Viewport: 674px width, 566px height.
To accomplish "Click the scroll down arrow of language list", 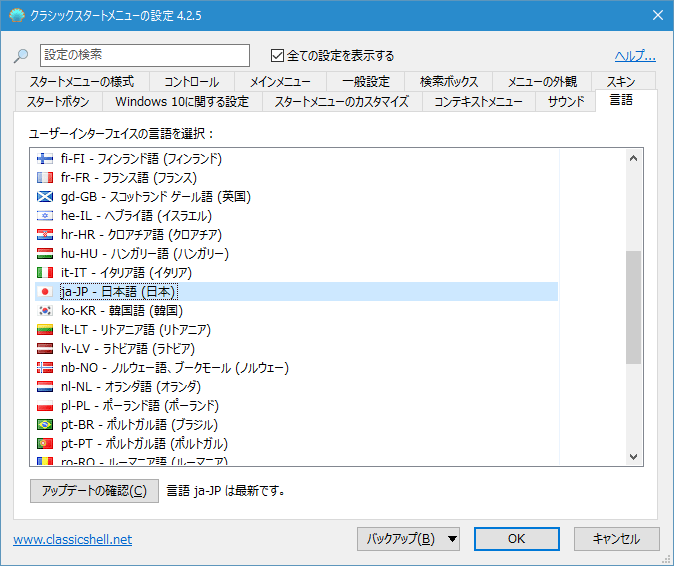I will coord(633,456).
